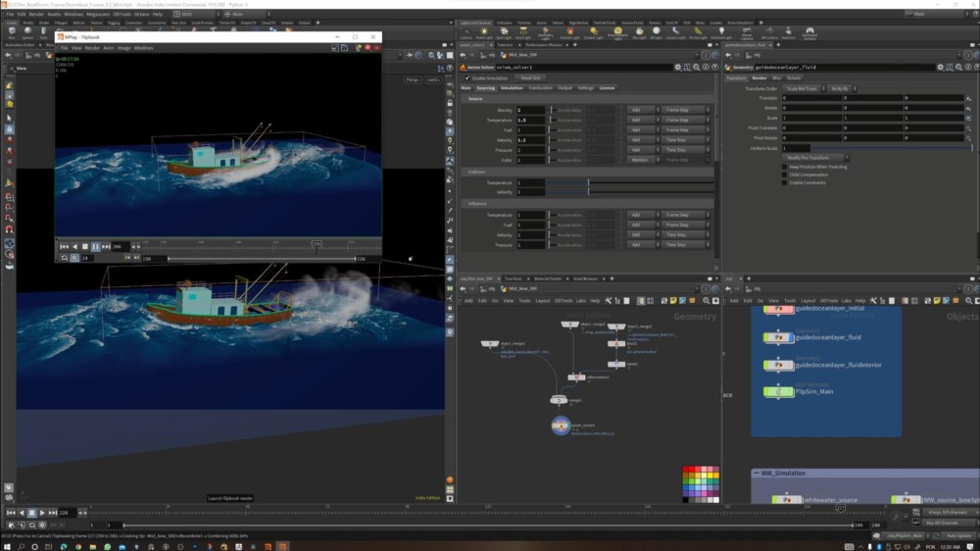Switch to Tree View pane tab
The image size is (980, 551).
pos(513,279)
